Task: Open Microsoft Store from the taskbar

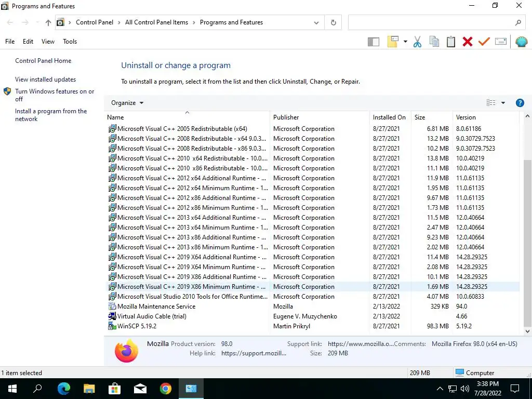Action: pos(114,389)
